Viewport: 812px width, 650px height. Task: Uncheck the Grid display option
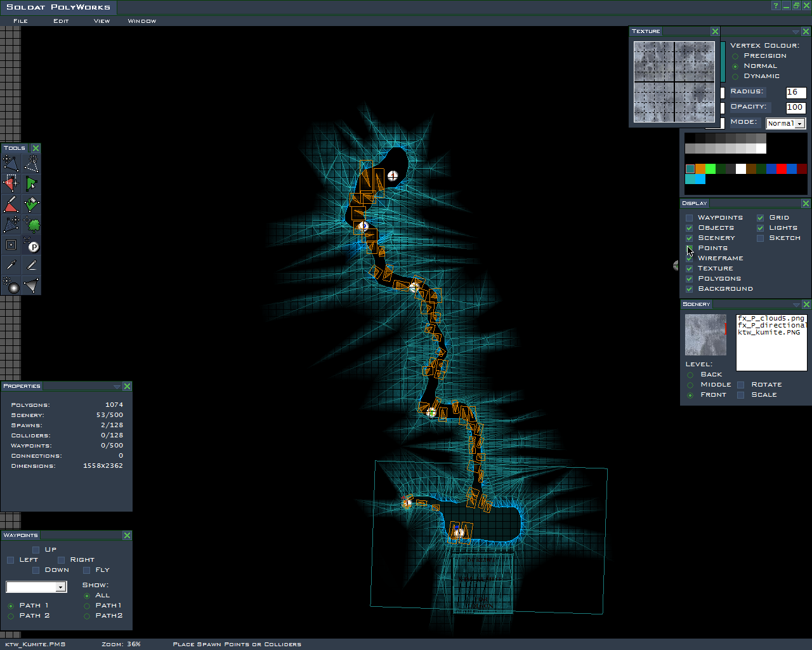[761, 218]
